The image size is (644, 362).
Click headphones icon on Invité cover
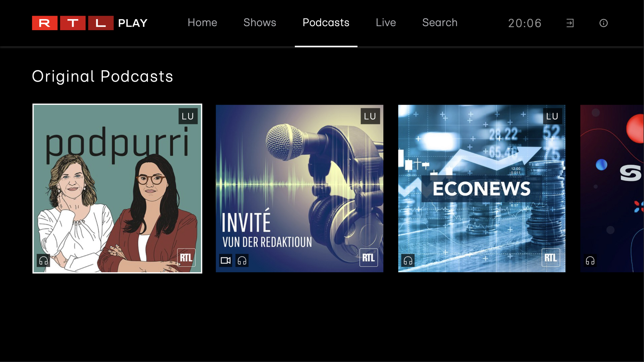point(242,260)
